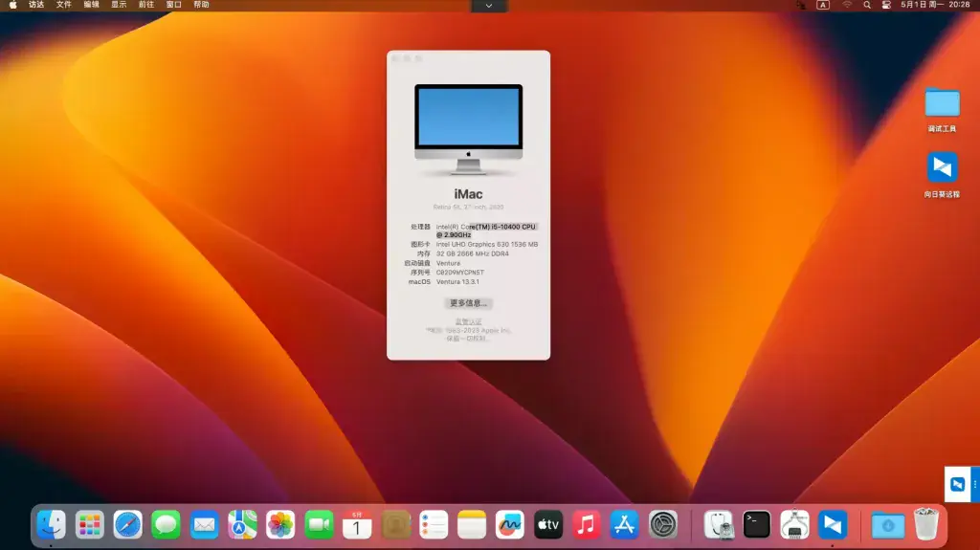The height and width of the screenshot is (550, 980).
Task: Launch Safari from the Dock
Action: tap(127, 524)
